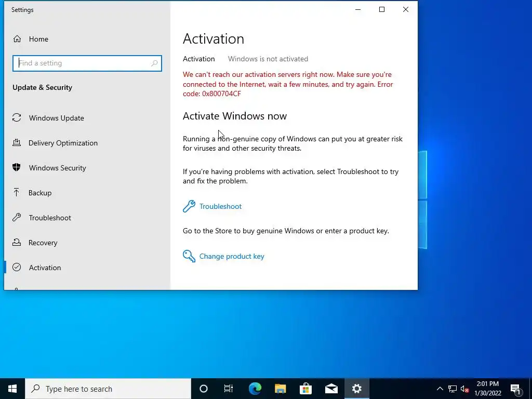
Task: Click the Delivery Optimization icon
Action: click(x=17, y=142)
